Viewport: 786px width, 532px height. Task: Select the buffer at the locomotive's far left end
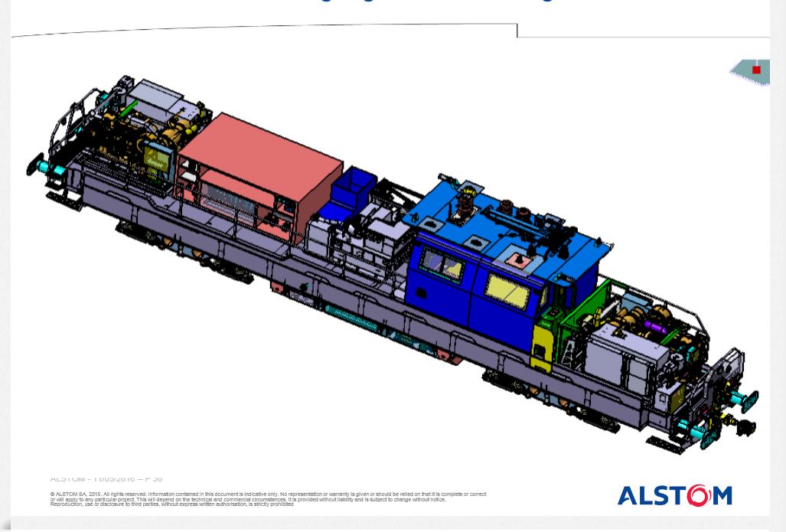tap(35, 164)
